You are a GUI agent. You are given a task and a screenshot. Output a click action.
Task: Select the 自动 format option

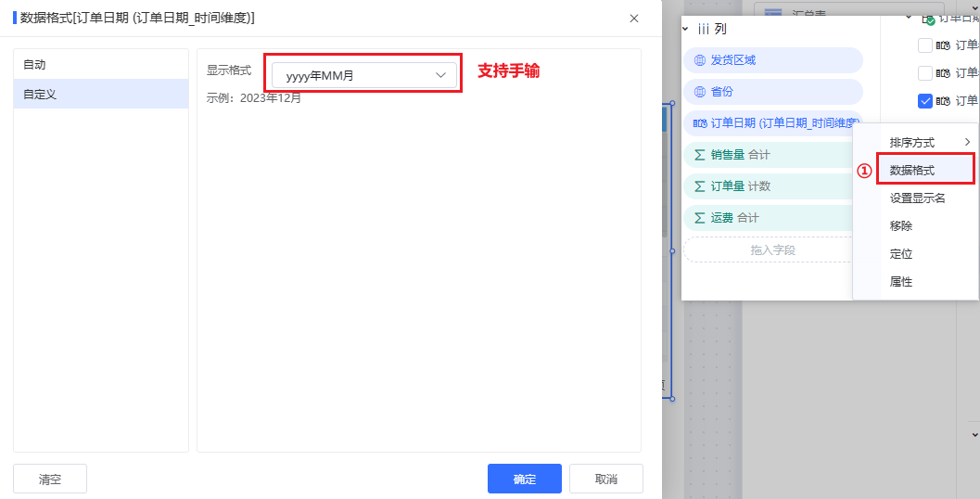[101, 65]
